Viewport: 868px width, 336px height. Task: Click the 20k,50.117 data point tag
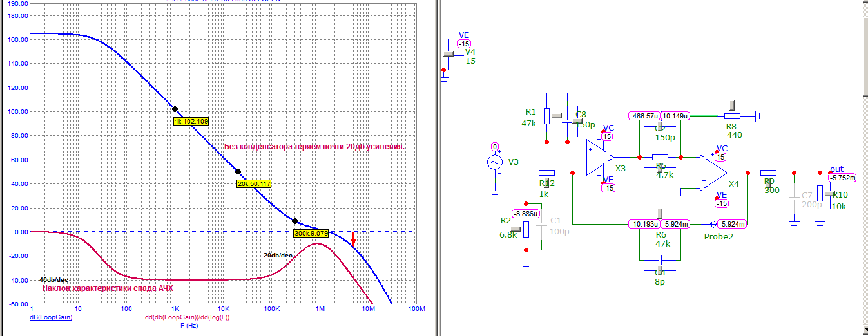coord(254,183)
